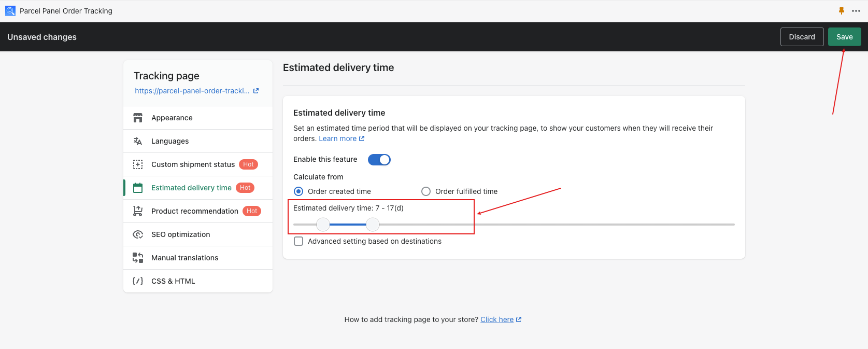Open Estimated delivery time section
868x349 pixels.
(198, 188)
